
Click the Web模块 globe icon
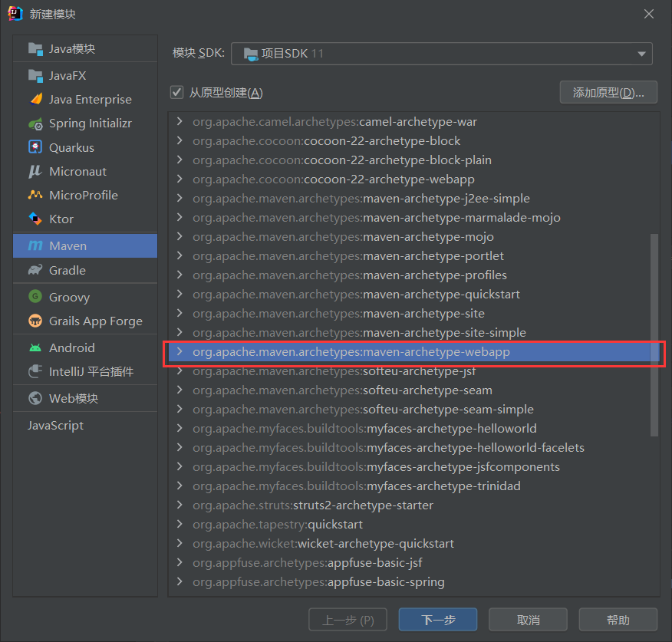(35, 398)
